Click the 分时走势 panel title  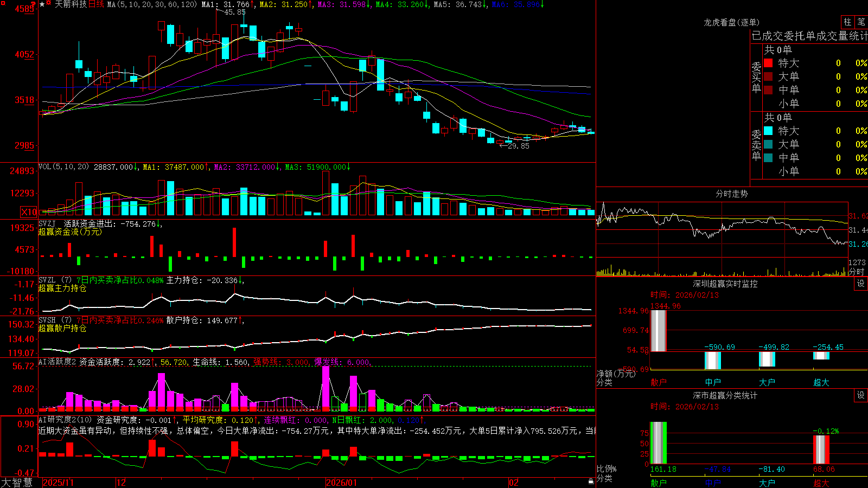click(x=731, y=194)
